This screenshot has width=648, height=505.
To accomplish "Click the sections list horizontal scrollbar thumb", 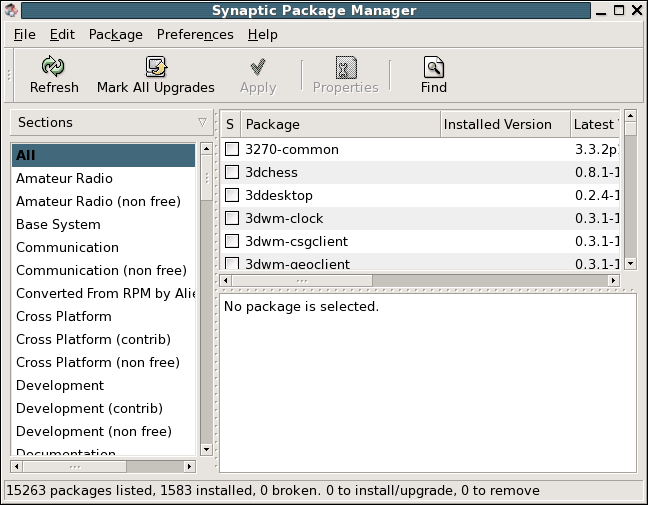I will [x=75, y=467].
